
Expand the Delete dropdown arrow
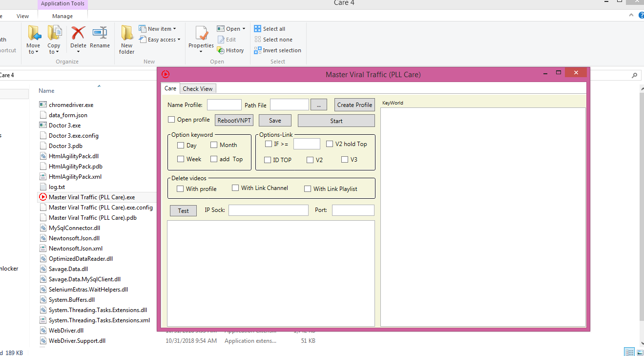(78, 52)
